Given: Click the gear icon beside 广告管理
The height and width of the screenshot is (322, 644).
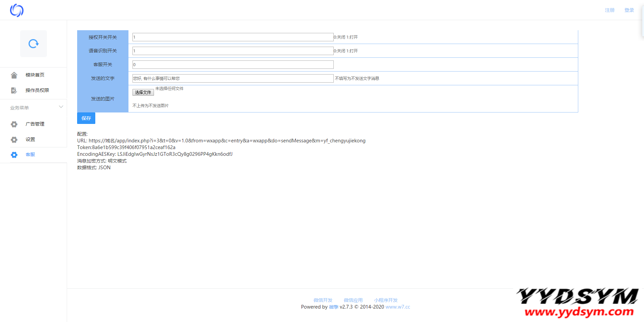Looking at the screenshot, I should coord(14,124).
